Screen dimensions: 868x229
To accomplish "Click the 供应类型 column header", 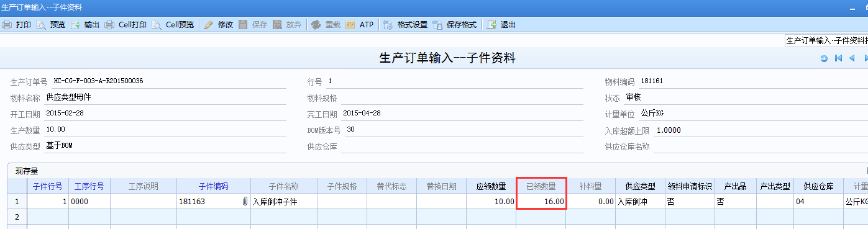I will pos(640,186).
